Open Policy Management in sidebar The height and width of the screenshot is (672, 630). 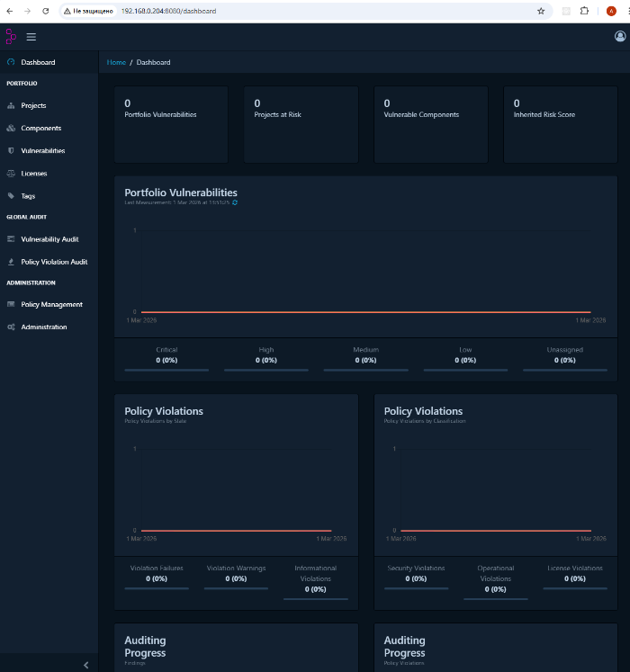49,304
